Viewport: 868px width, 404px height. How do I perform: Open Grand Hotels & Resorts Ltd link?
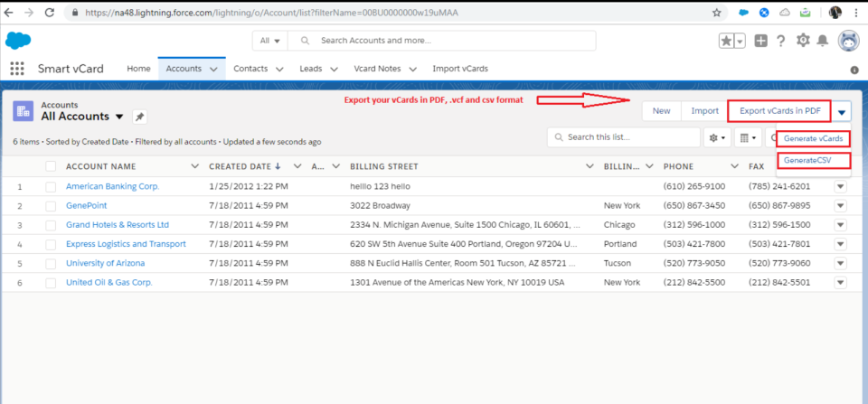(x=118, y=225)
